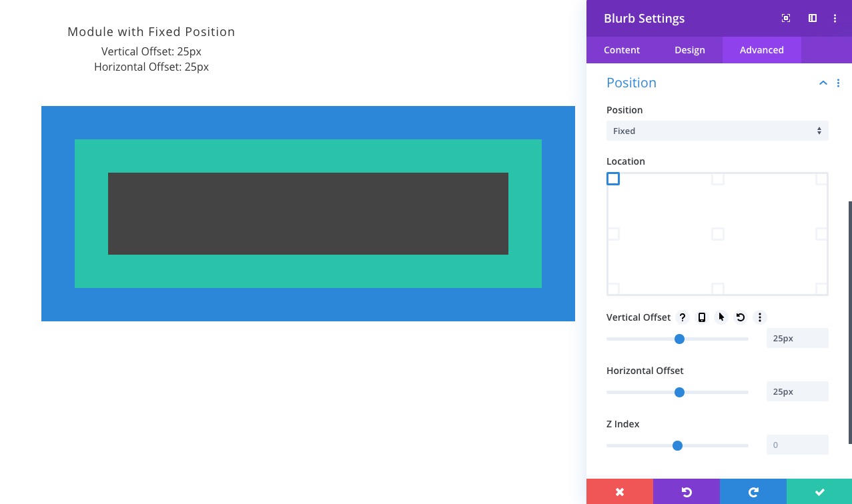
Task: Click the snap modal to sidebar icon
Action: point(813,19)
